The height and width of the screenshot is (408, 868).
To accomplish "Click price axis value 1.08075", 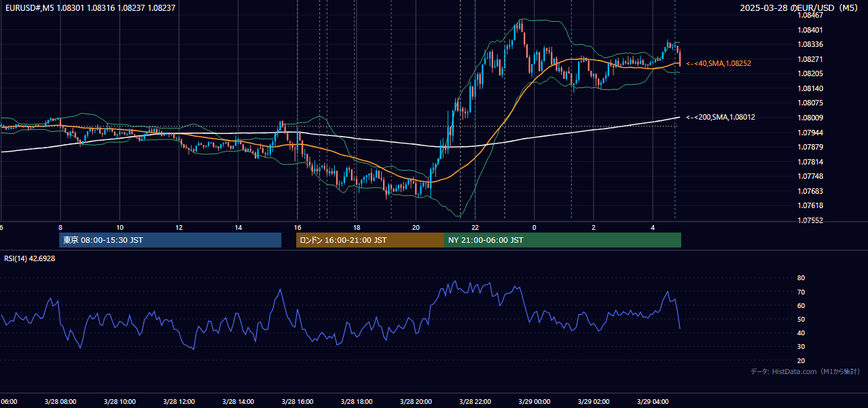I will [x=811, y=103].
